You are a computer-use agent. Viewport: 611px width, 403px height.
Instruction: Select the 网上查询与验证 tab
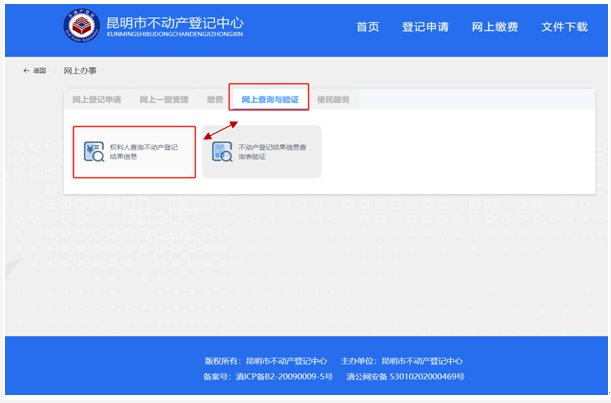point(268,100)
